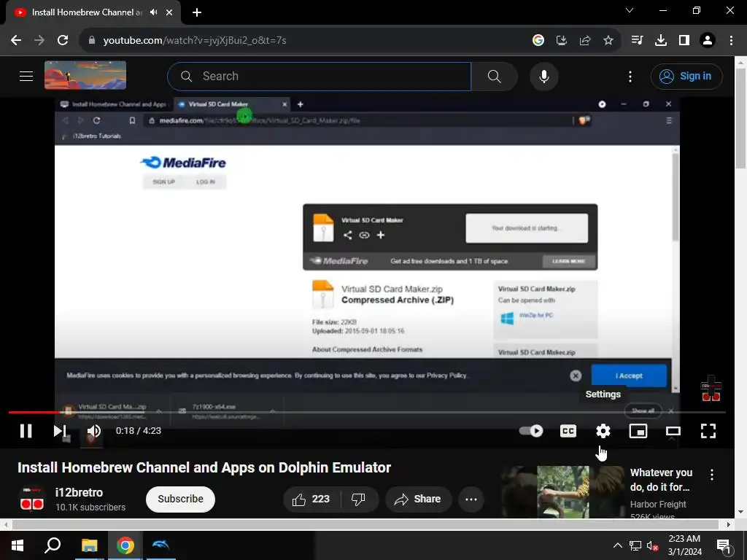Switch to Dolphin Emulator in taskbar

(160, 545)
